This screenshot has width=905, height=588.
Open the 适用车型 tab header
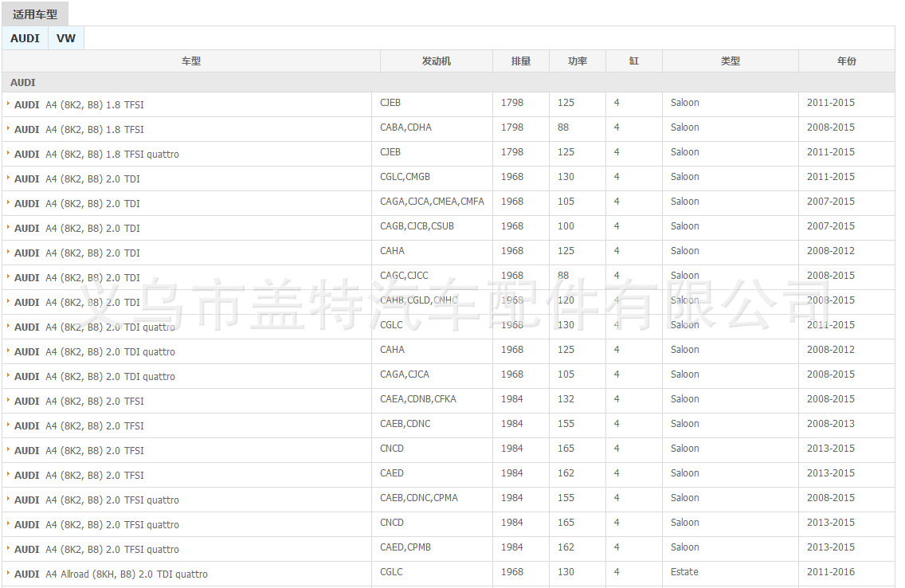(34, 14)
